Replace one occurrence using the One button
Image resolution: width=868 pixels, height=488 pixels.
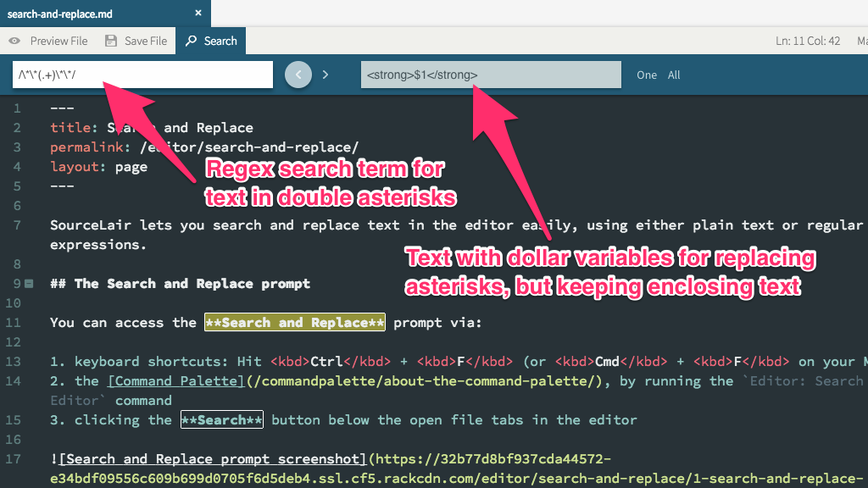point(646,75)
